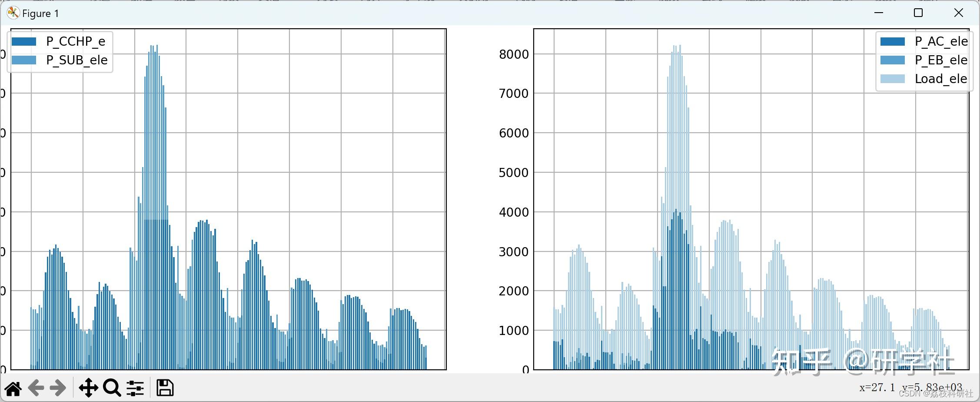Click the P_AC_ele legend color swatch

pos(893,42)
